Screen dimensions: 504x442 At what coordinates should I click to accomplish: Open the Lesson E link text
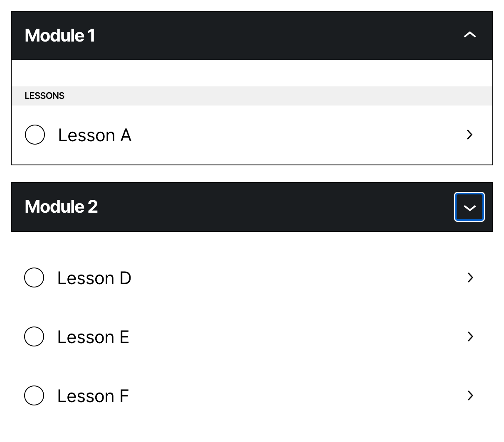tap(93, 337)
